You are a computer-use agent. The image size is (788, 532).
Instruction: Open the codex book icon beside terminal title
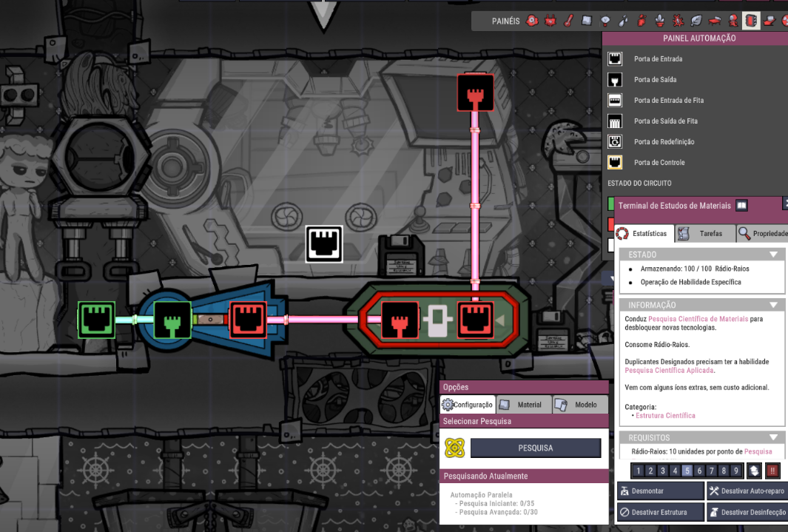(x=741, y=205)
